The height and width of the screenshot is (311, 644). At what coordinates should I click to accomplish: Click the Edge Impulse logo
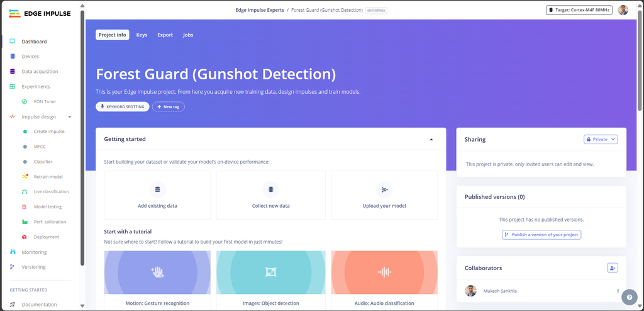pos(40,14)
